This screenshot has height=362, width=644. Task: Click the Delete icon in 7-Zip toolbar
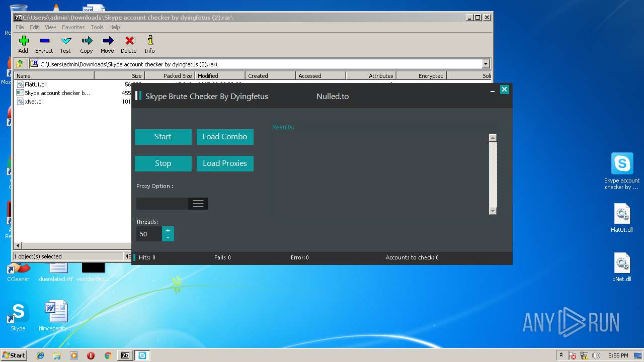pyautogui.click(x=129, y=41)
